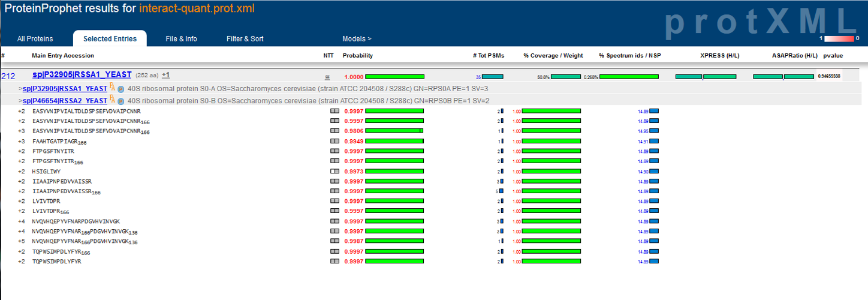Click the red probability gradient legend

[x=839, y=39]
